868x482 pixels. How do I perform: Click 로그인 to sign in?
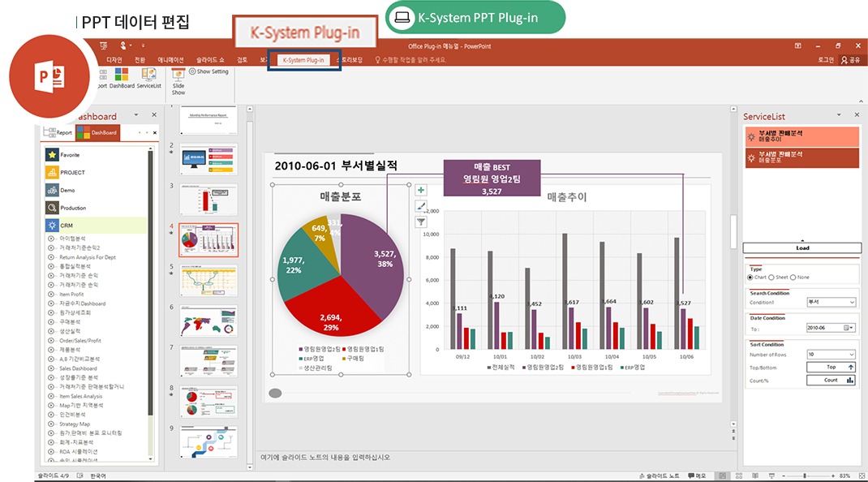(x=826, y=60)
